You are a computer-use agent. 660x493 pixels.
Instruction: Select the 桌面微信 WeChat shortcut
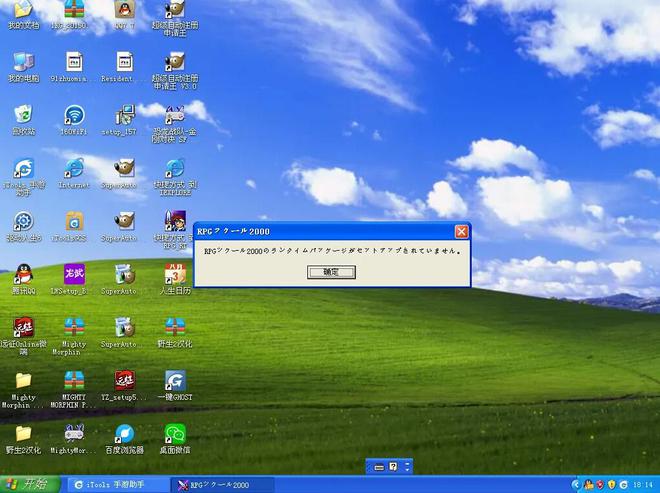175,439
